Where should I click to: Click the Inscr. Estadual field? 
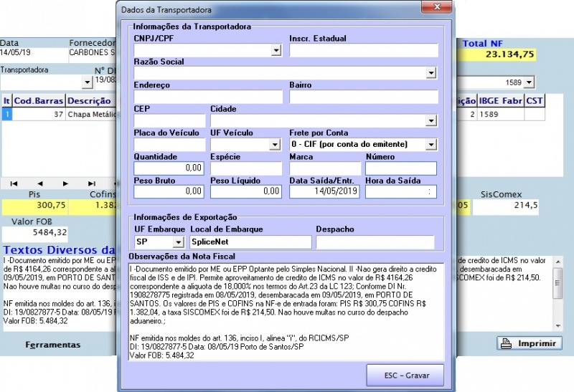tap(364, 50)
